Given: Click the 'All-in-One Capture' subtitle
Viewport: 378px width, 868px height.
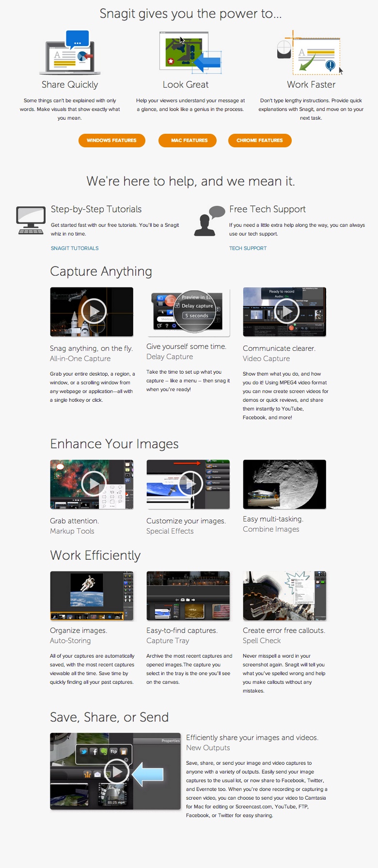Looking at the screenshot, I should coord(80,359).
